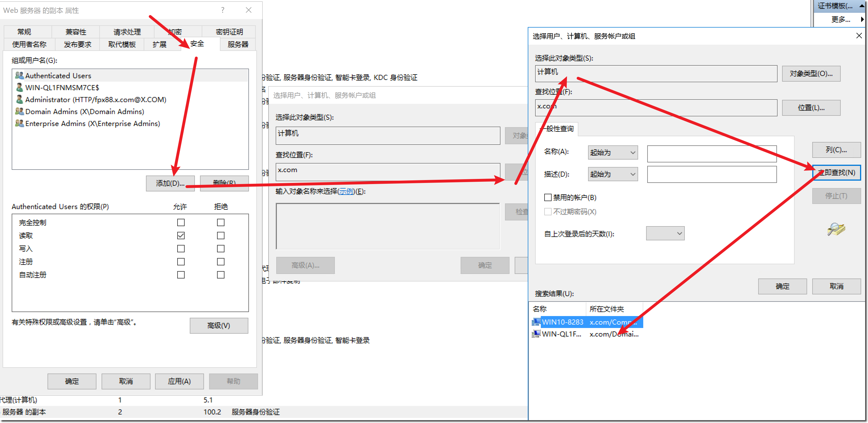Viewport: 868px width, 423px height.
Task: Switch to the 常规 tab
Action: 24,32
